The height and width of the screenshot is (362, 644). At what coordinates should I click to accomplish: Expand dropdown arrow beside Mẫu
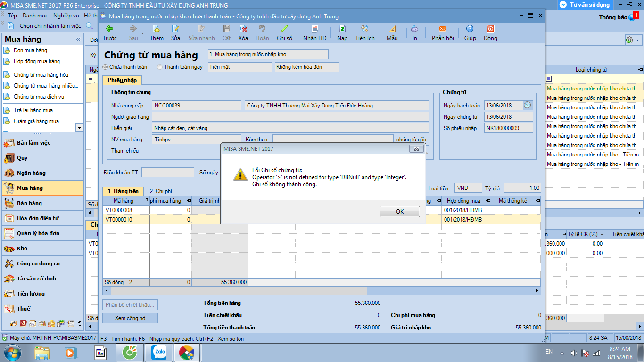pyautogui.click(x=403, y=33)
